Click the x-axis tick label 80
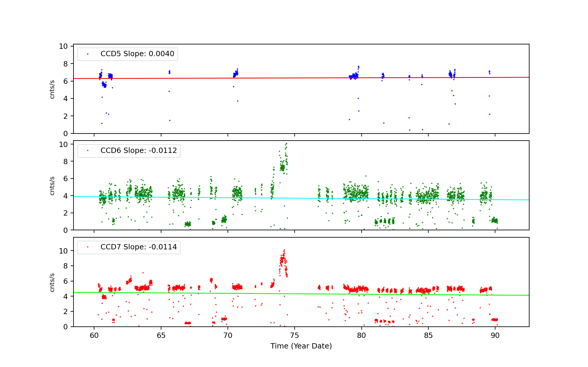Image resolution: width=588 pixels, height=367 pixels. click(361, 336)
